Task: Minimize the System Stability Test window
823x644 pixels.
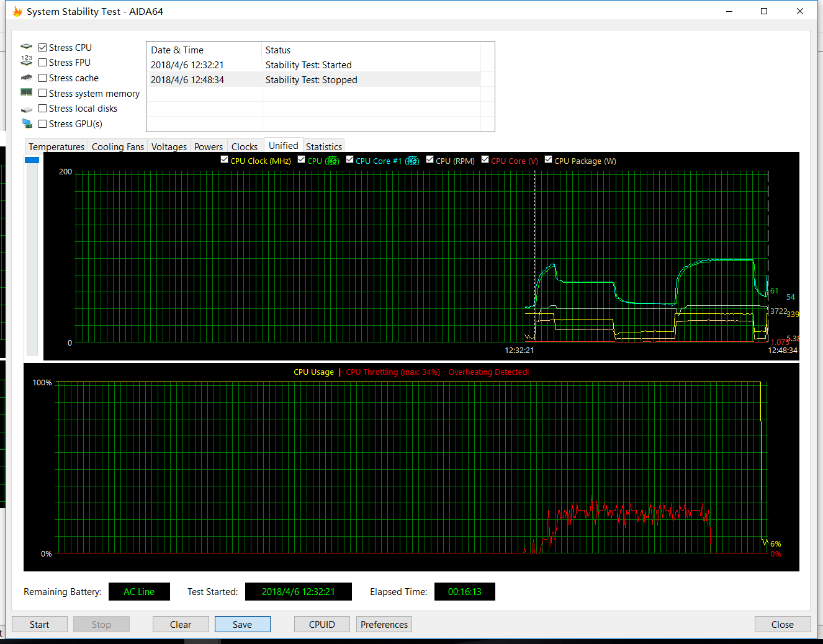Action: tap(729, 11)
